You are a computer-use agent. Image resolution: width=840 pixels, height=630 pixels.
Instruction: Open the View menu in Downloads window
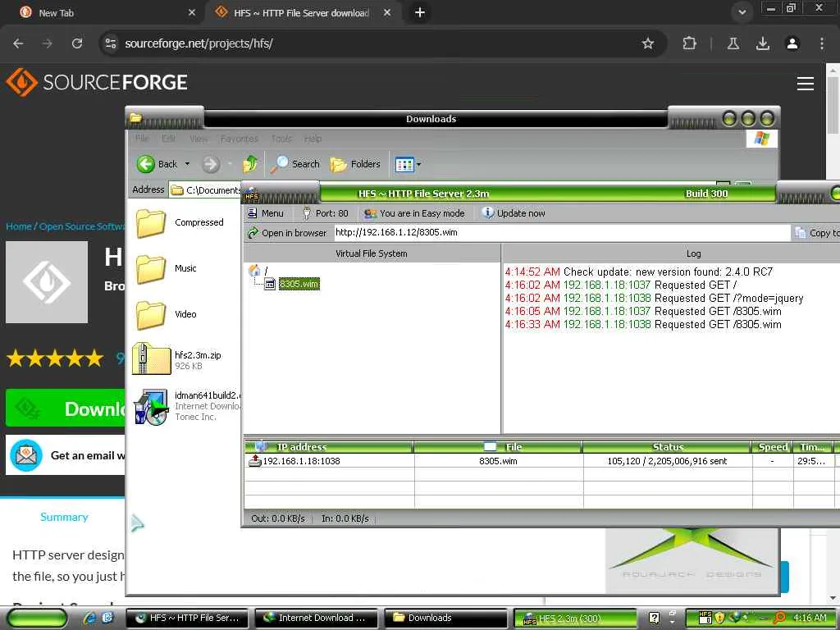199,139
